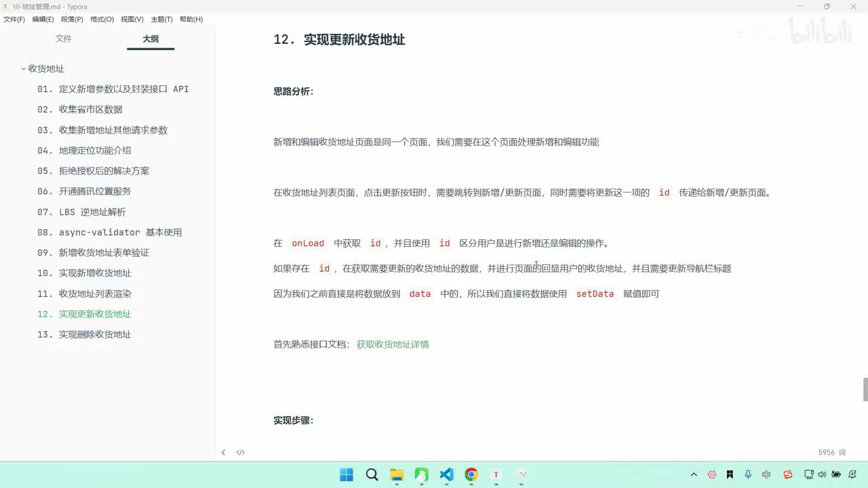Viewport: 868px width, 488px height.
Task: Open the volume speaker tray icon
Action: pyautogui.click(x=822, y=474)
